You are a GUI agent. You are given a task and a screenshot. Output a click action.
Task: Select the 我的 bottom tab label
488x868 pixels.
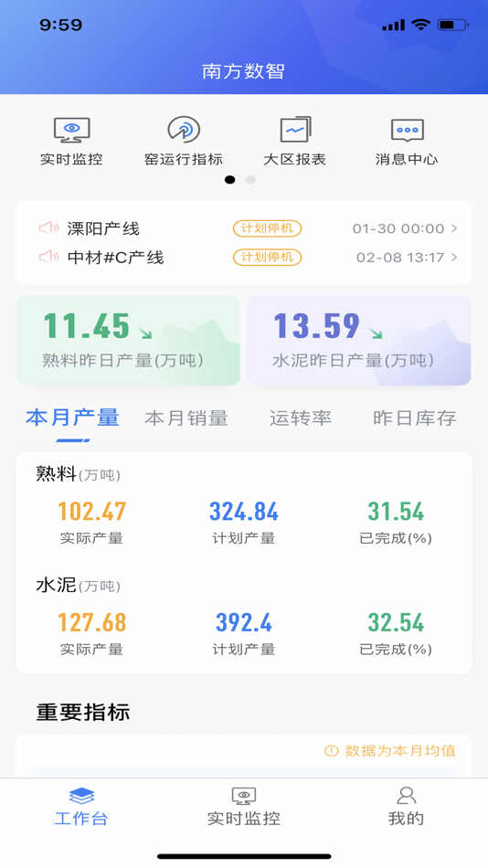tap(406, 818)
